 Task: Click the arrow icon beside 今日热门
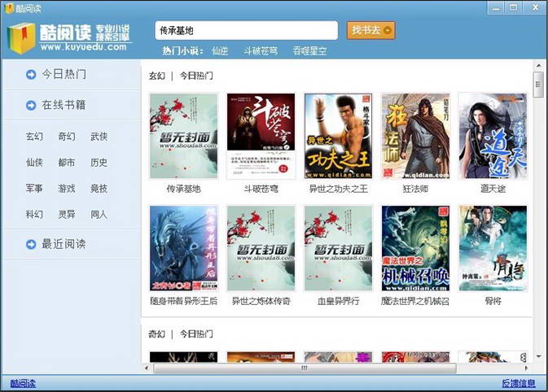(x=31, y=75)
